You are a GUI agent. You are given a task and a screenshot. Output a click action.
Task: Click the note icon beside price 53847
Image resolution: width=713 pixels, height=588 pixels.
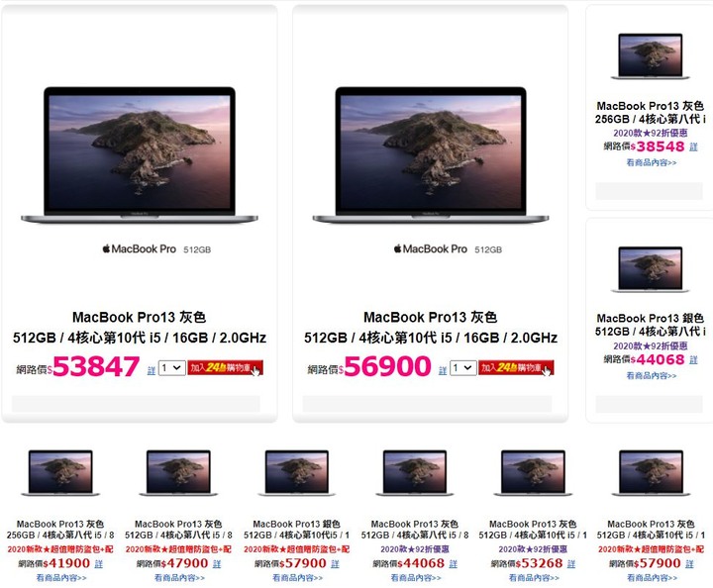click(152, 370)
